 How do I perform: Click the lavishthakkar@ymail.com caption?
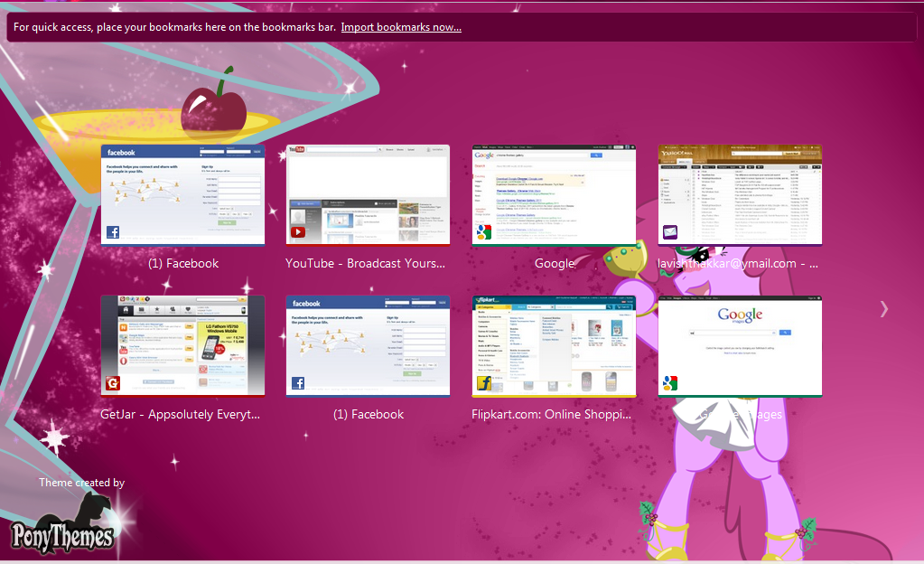[738, 263]
